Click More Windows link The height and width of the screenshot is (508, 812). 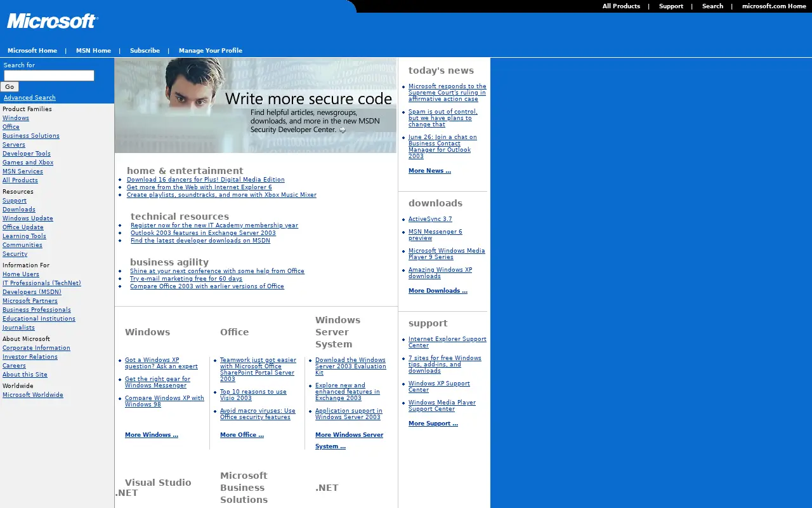[x=152, y=435]
